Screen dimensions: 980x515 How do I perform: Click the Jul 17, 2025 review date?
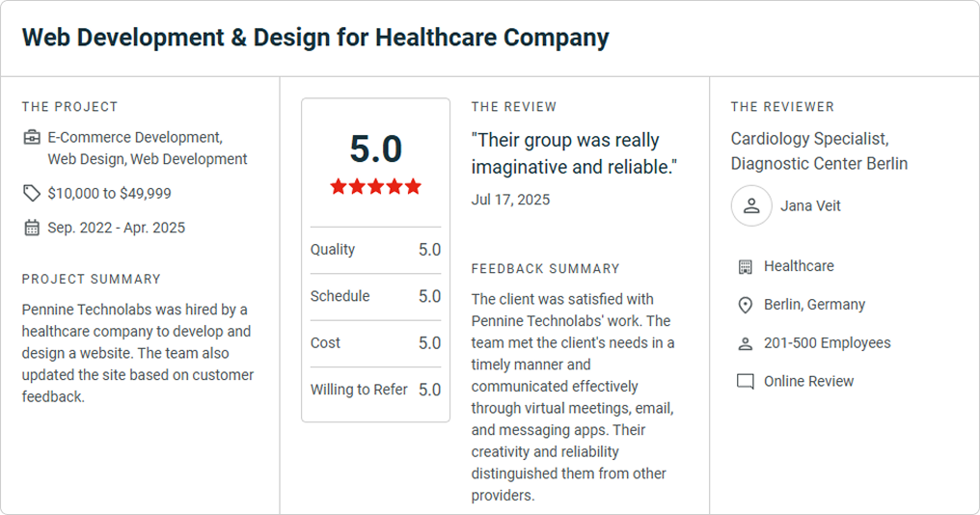[x=510, y=200]
